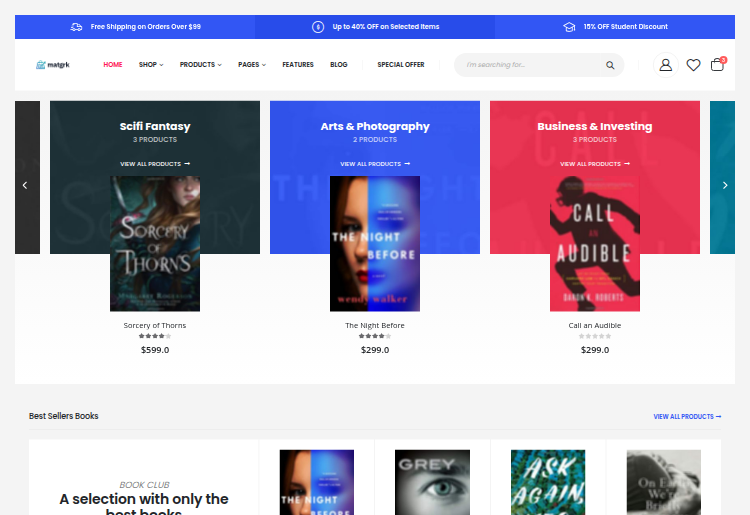
Task: Click the BOOK CLUB label
Action: (x=144, y=485)
